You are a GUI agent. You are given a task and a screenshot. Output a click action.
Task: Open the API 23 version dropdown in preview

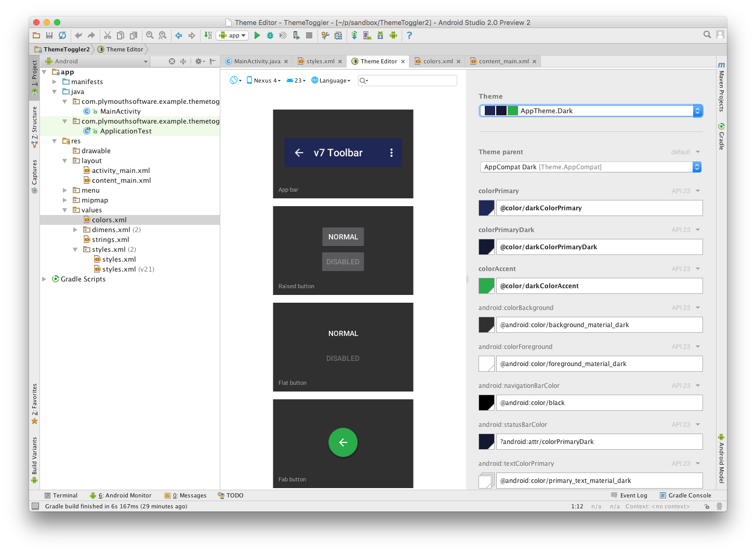coord(296,80)
